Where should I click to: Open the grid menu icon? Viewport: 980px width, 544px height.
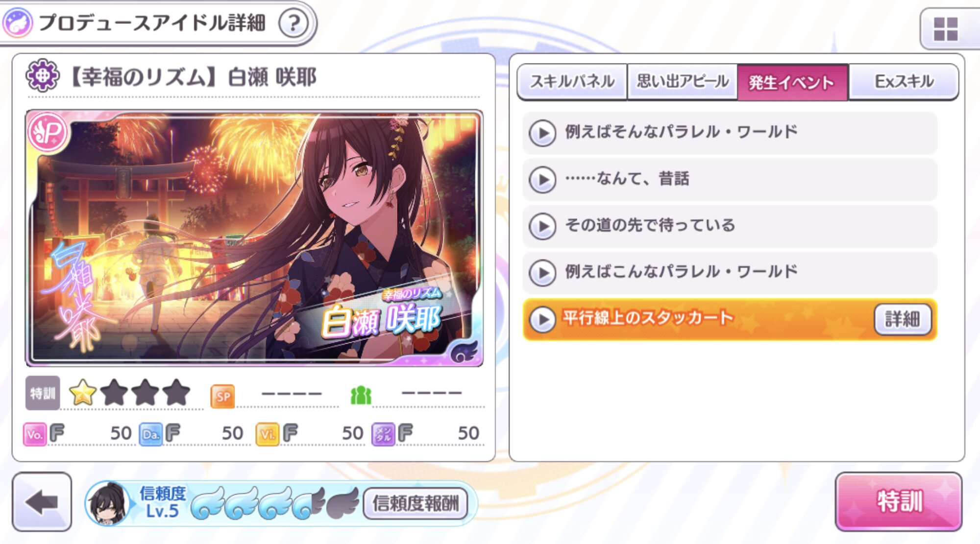pos(945,29)
